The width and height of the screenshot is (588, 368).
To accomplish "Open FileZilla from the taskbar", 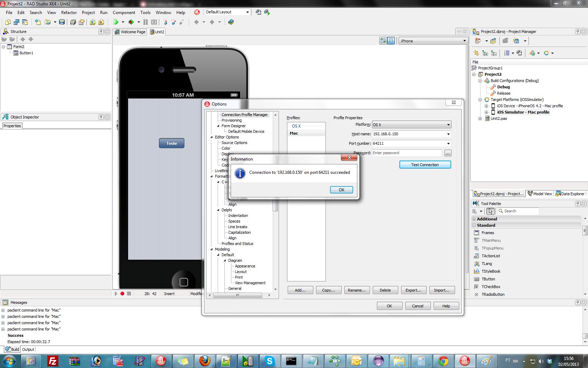I will point(52,361).
